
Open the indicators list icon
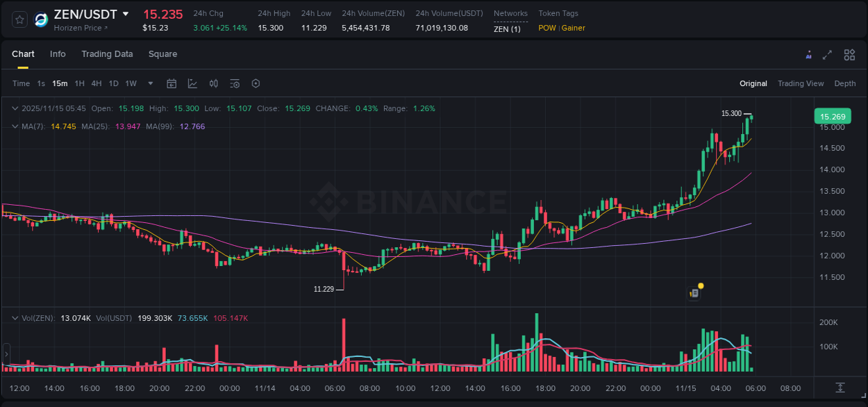coord(234,83)
